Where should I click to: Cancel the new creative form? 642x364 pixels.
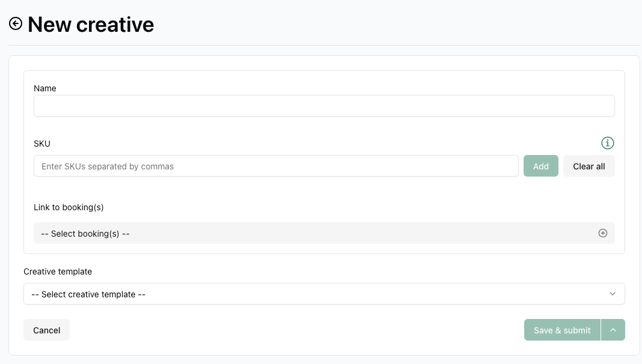46,330
